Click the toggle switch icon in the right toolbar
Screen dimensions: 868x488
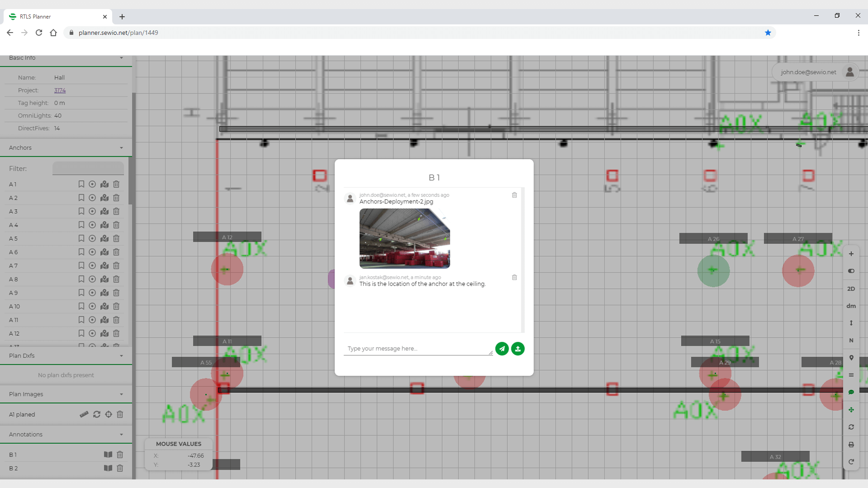pos(851,271)
